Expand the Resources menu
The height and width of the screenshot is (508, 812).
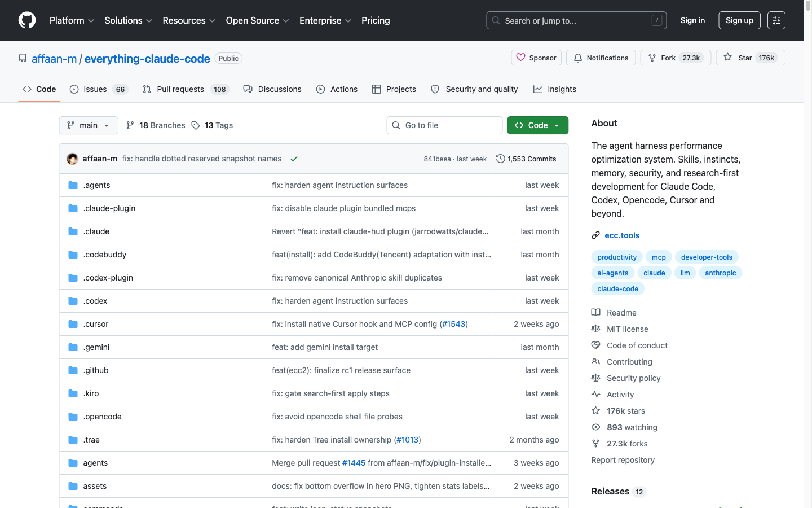[189, 20]
